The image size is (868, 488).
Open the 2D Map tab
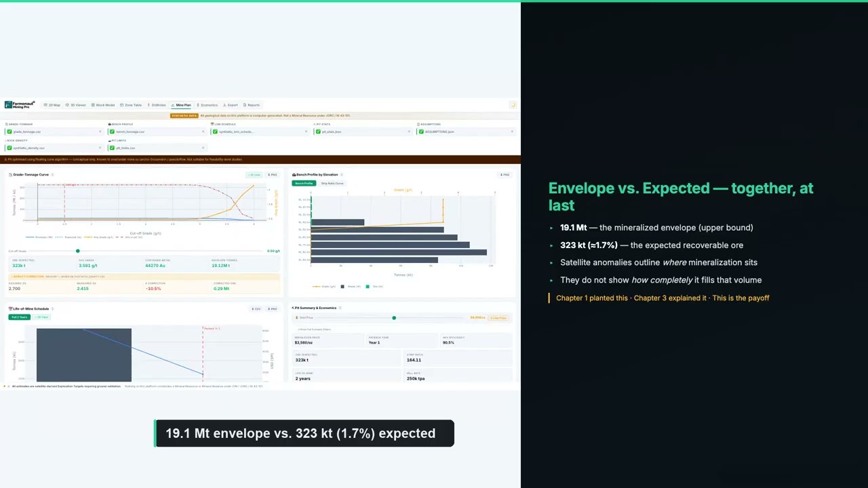tap(52, 105)
